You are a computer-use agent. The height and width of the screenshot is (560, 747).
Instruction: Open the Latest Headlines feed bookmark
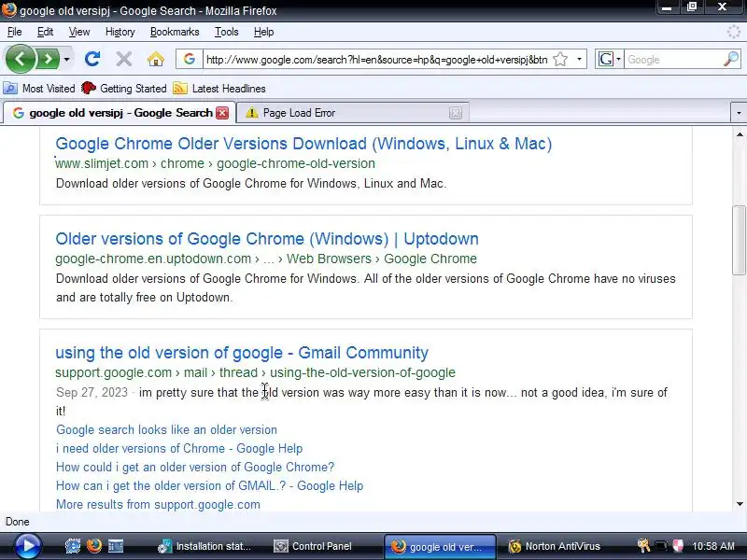pyautogui.click(x=219, y=88)
